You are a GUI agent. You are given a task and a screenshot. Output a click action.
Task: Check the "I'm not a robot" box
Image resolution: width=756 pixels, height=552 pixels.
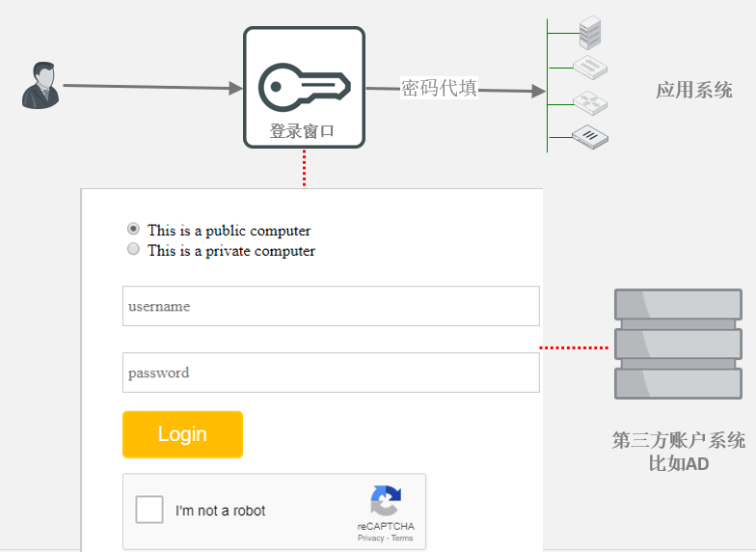149,510
